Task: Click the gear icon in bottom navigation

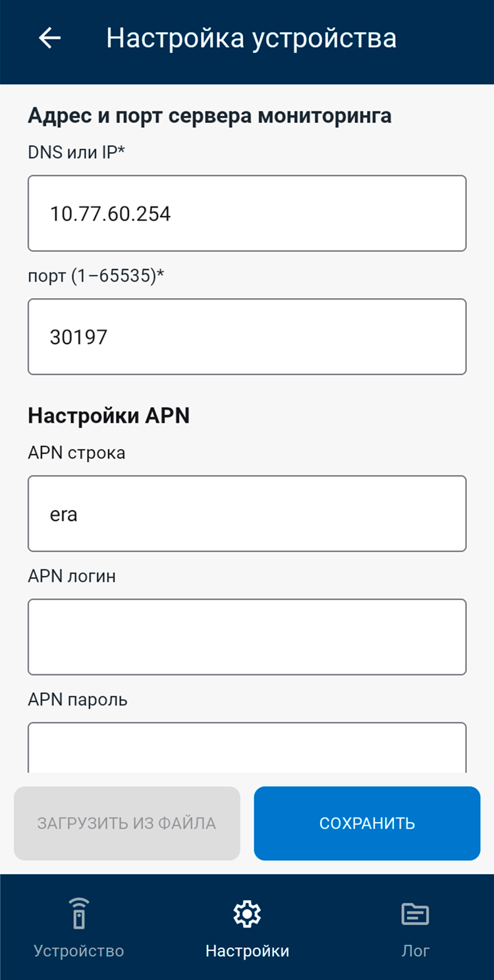Action: 247,914
